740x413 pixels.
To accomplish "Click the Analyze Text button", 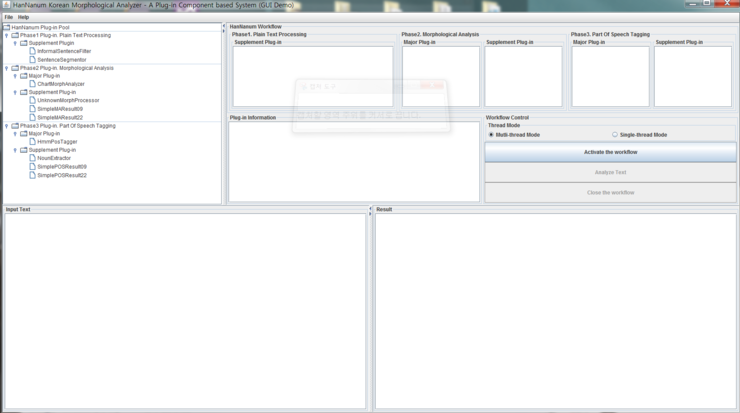I will pos(610,172).
